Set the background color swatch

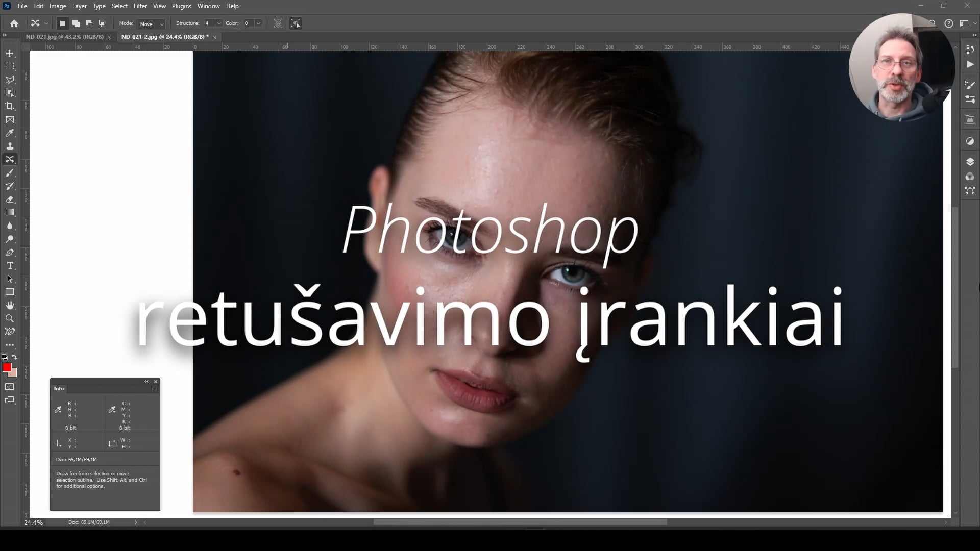click(14, 374)
